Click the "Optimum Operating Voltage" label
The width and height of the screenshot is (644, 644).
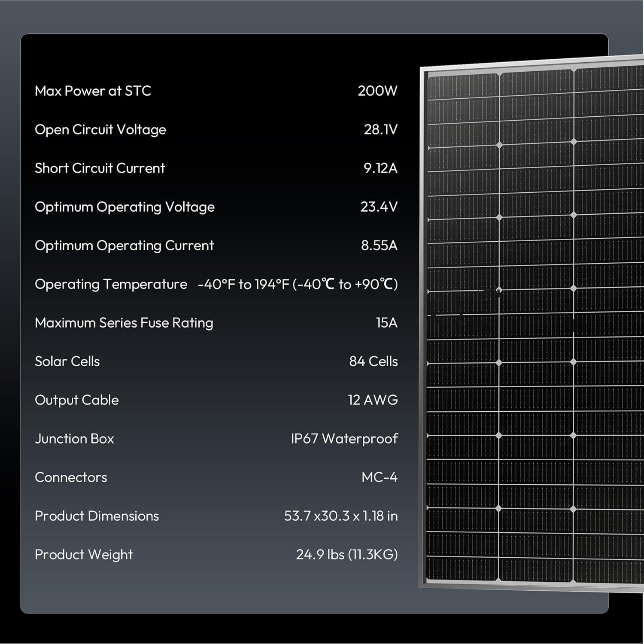coord(125,207)
